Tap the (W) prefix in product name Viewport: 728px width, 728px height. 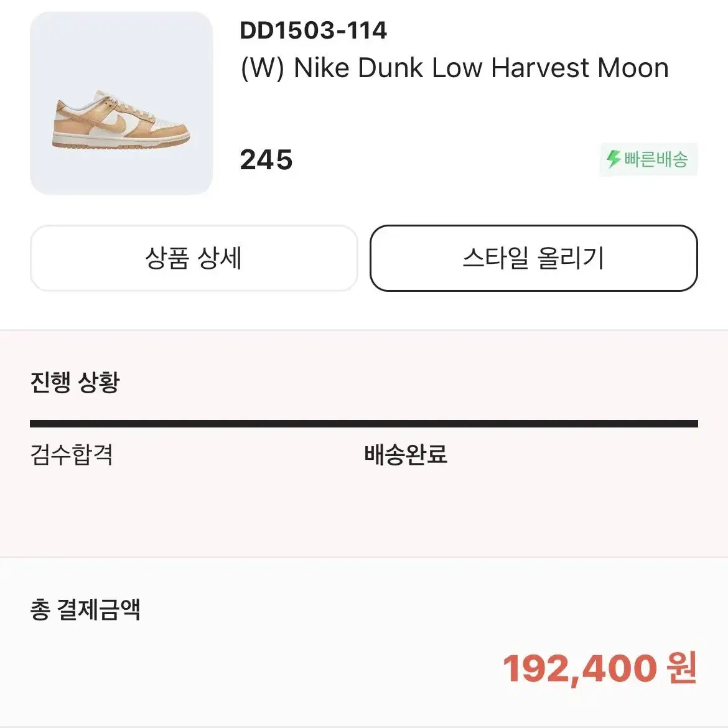click(x=263, y=68)
